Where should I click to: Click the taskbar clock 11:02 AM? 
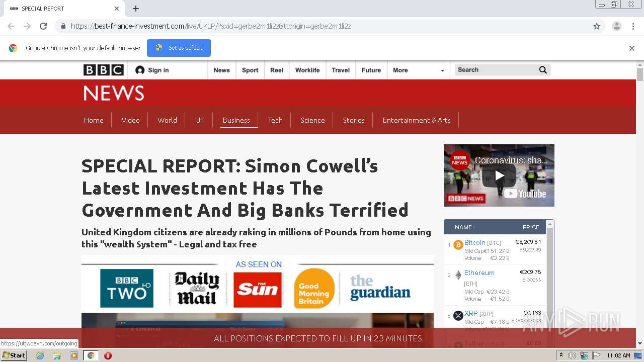tap(618, 355)
